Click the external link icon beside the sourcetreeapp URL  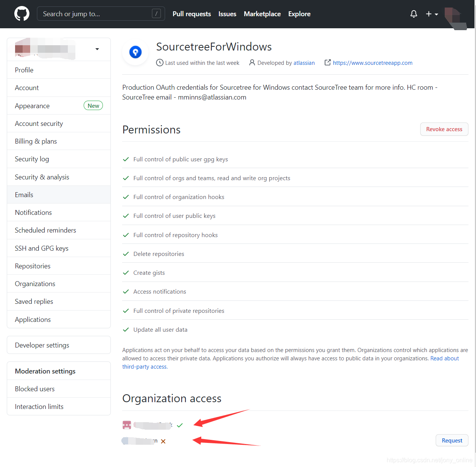[x=327, y=63]
